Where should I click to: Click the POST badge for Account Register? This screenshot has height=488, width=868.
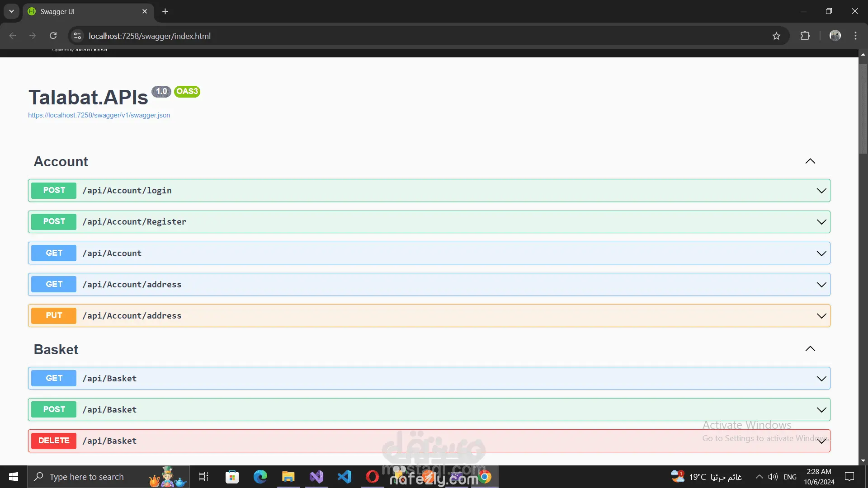click(54, 221)
